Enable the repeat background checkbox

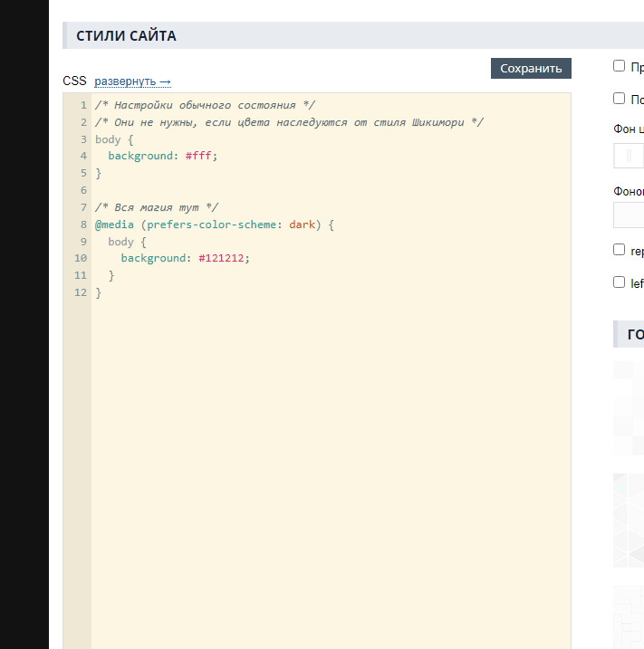pos(620,250)
